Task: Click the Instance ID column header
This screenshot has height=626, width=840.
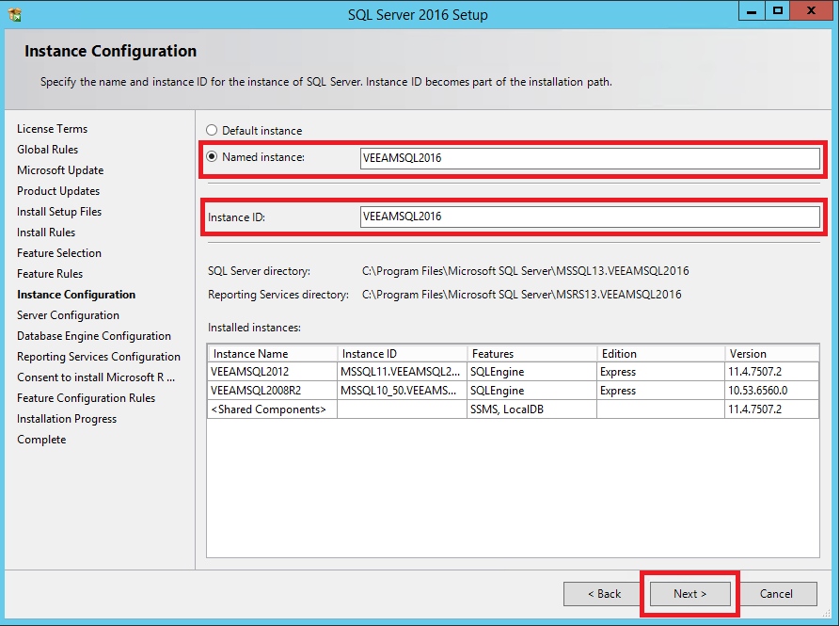Action: click(402, 354)
